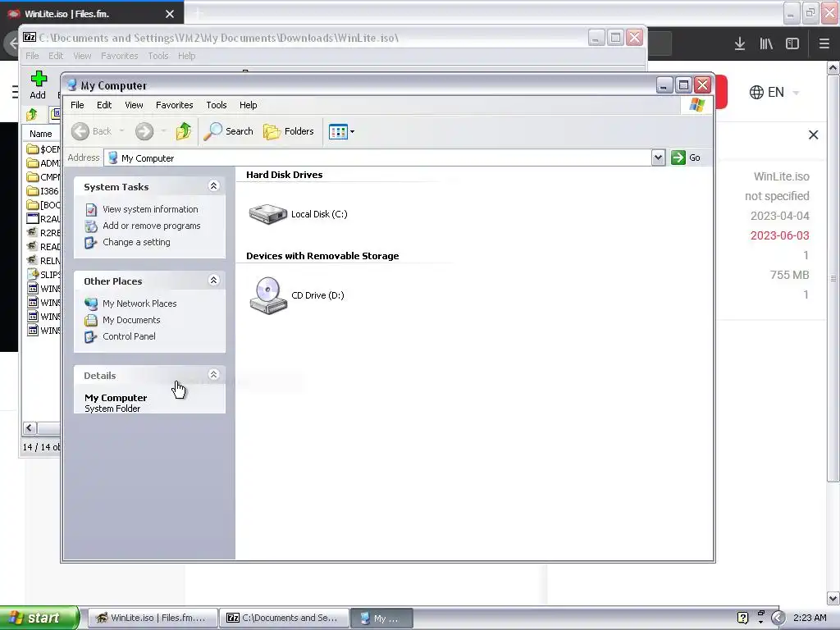Open the Help menu in My Computer
Viewport: 840px width, 630px height.
click(248, 105)
